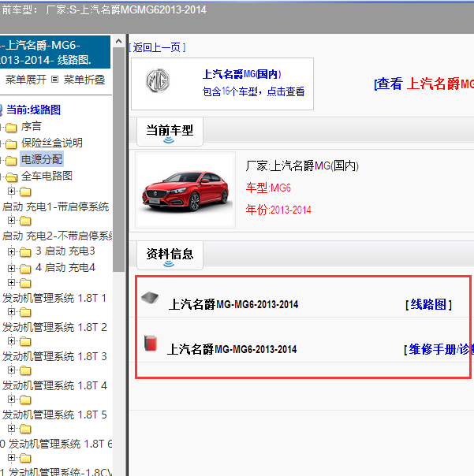Click 上汽名爵MG-MG6-2013-2014 in the 线路图 row
Viewport: 474px width, 476px height.
tap(233, 304)
